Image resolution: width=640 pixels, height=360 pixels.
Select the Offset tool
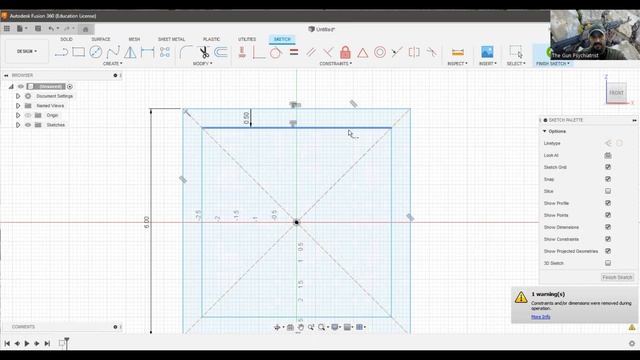(x=221, y=52)
